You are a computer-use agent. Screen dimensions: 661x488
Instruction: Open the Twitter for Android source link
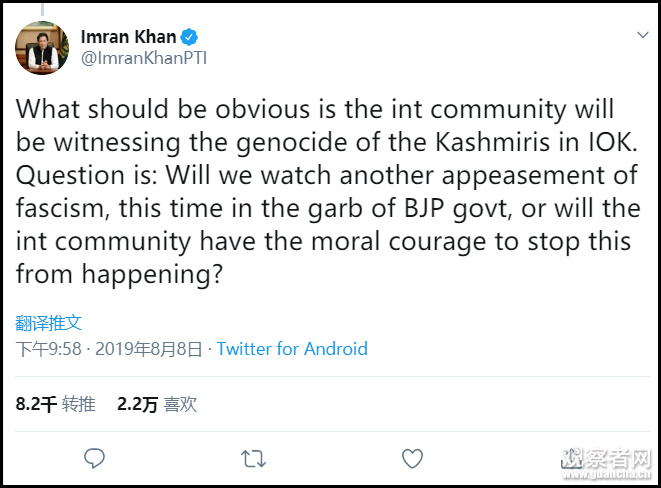pos(292,349)
